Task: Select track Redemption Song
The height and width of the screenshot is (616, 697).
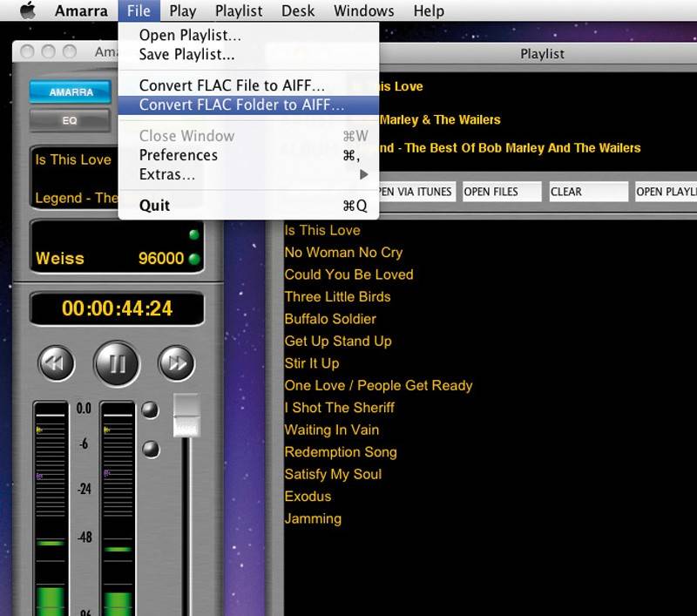Action: (x=341, y=452)
